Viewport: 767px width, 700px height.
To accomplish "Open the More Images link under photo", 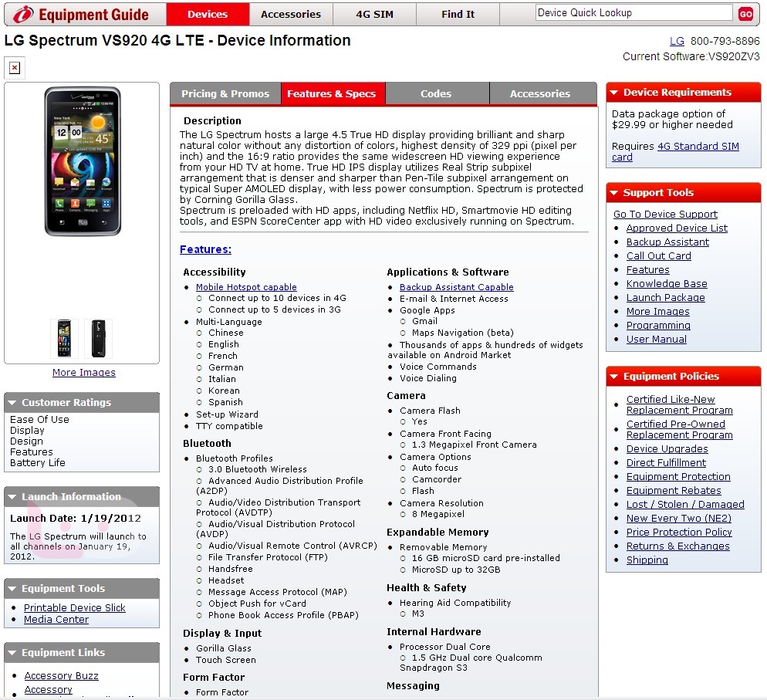I will (84, 372).
